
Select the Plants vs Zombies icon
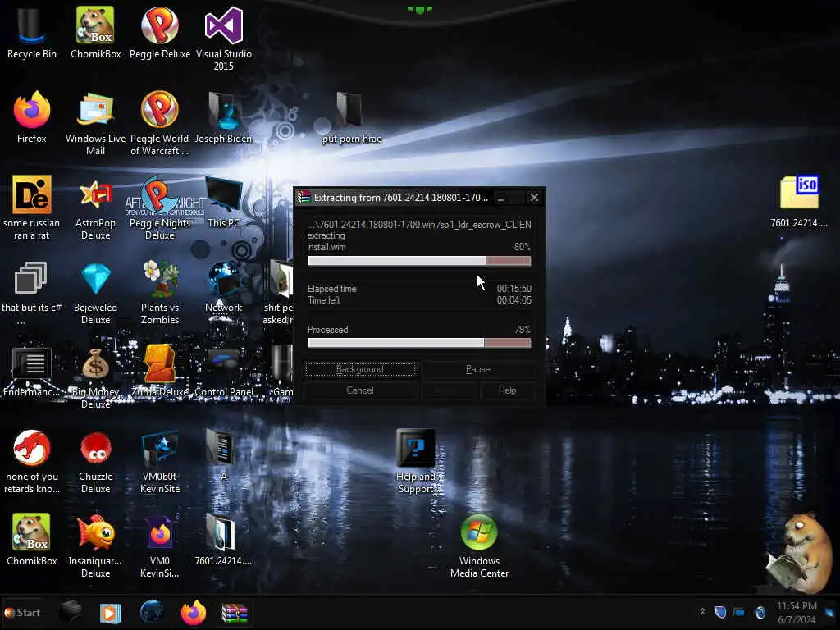click(x=160, y=293)
